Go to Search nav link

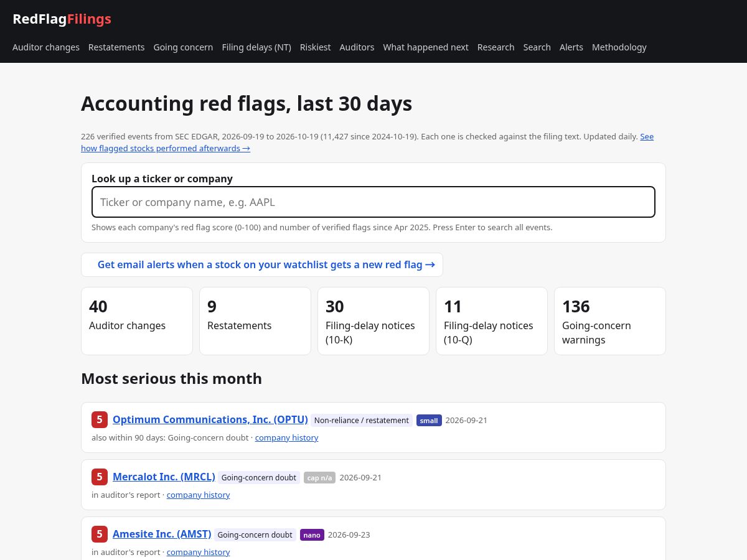pyautogui.click(x=537, y=47)
